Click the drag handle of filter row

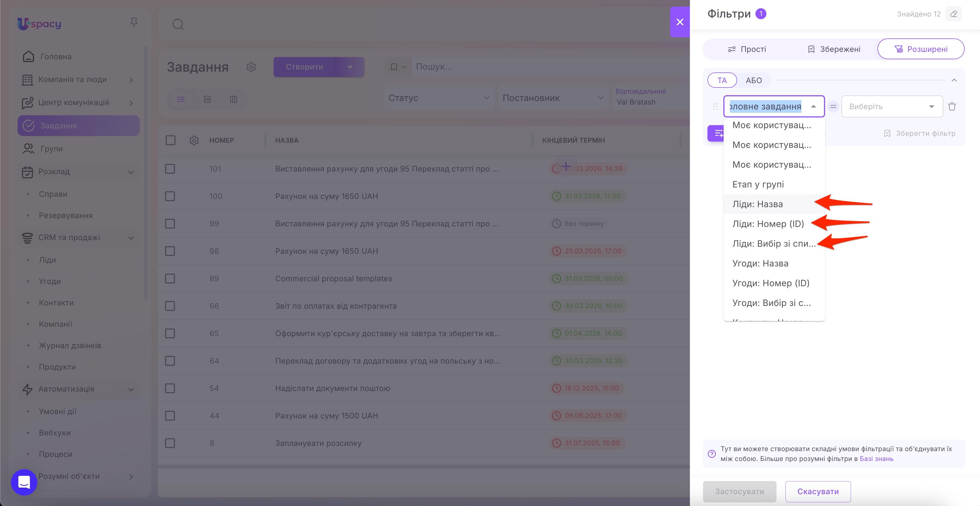pos(715,107)
